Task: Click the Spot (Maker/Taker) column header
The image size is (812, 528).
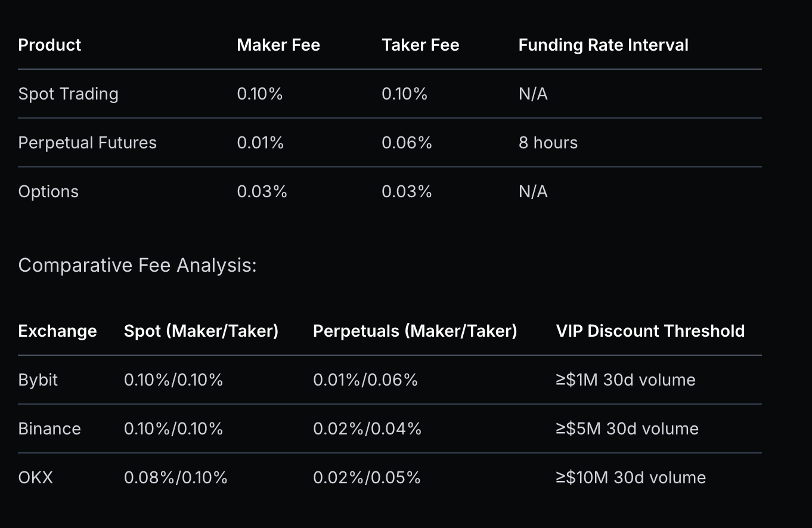Action: 201,331
